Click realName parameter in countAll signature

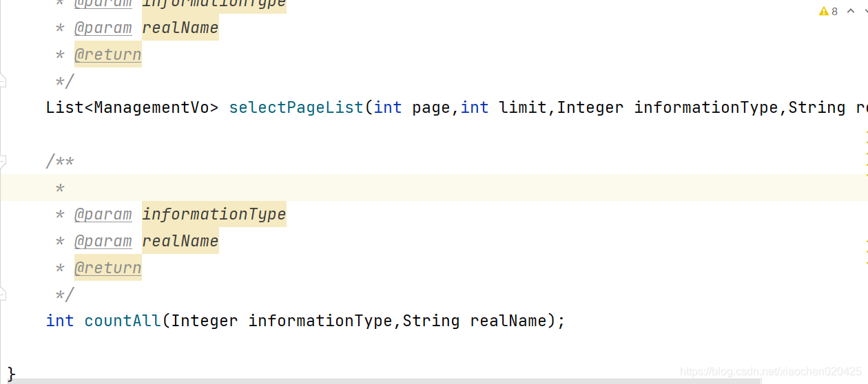click(x=508, y=321)
